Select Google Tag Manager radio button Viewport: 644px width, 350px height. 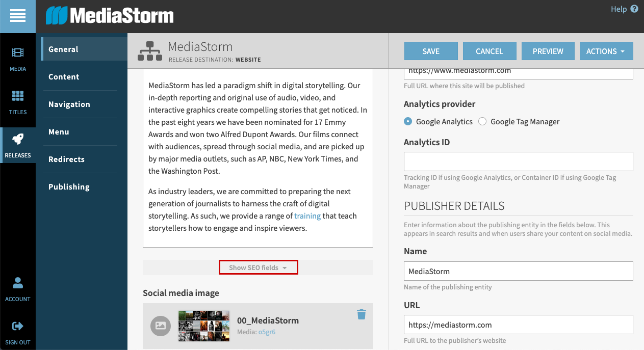point(482,122)
